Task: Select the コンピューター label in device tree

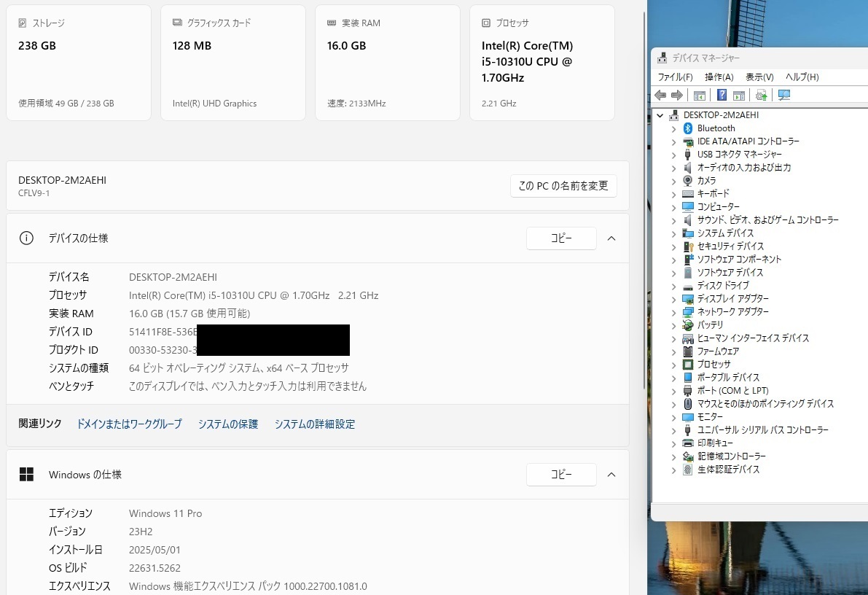Action: pos(718,207)
